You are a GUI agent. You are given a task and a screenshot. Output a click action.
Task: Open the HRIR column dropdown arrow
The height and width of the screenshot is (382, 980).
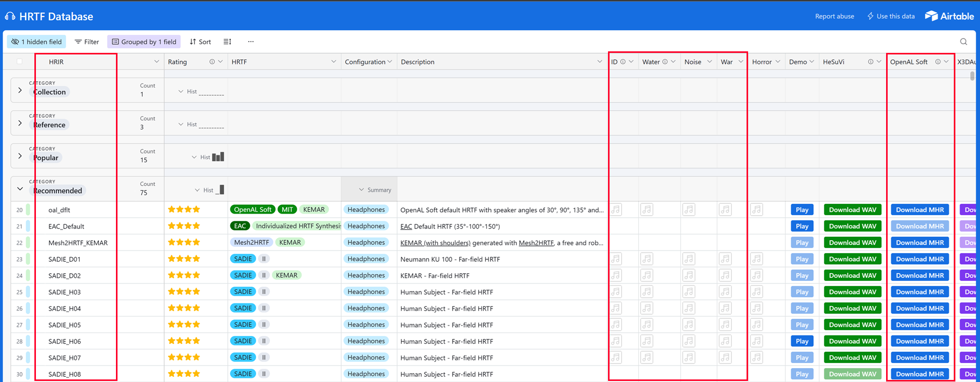156,62
